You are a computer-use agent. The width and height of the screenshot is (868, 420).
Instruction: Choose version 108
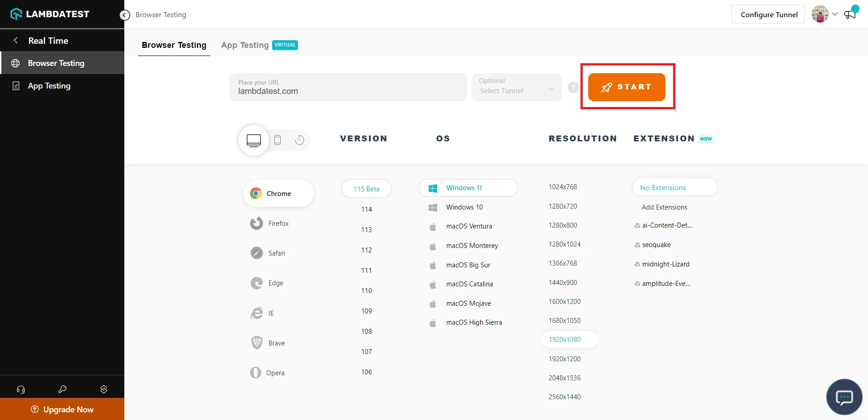(x=366, y=331)
